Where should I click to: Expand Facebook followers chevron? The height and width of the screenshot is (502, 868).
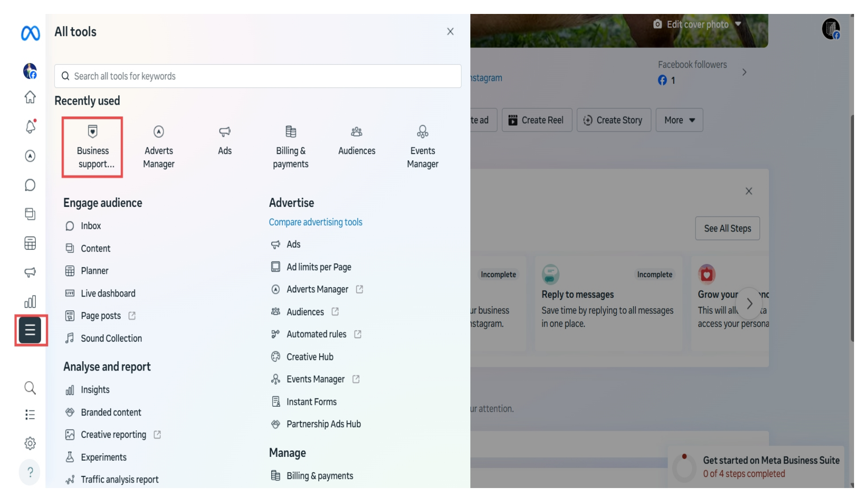click(744, 72)
